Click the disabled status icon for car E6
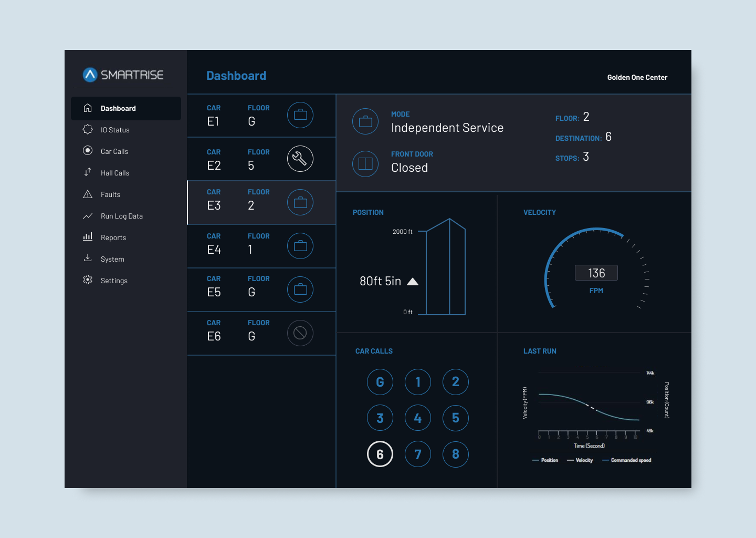Screen dimensions: 756x538 pos(300,333)
